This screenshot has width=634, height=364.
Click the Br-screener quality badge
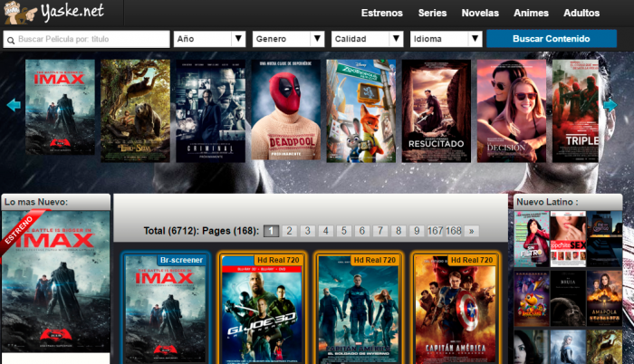click(x=181, y=260)
